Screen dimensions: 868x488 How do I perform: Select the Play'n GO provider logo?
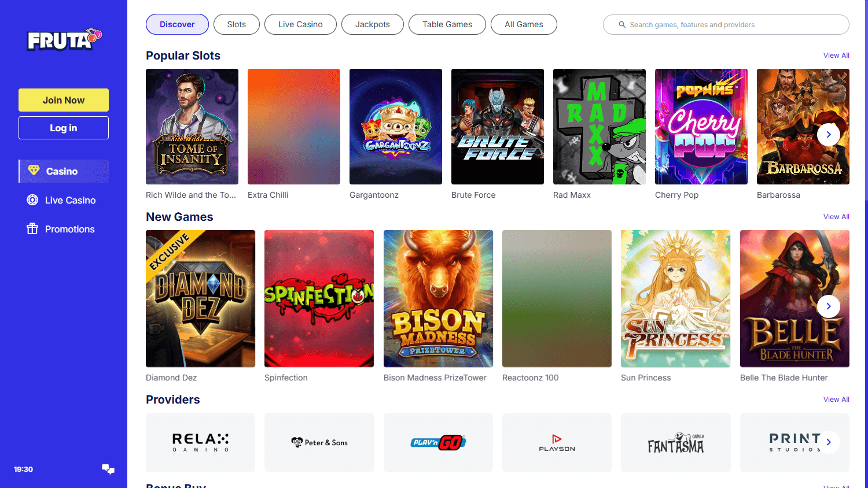coord(438,442)
